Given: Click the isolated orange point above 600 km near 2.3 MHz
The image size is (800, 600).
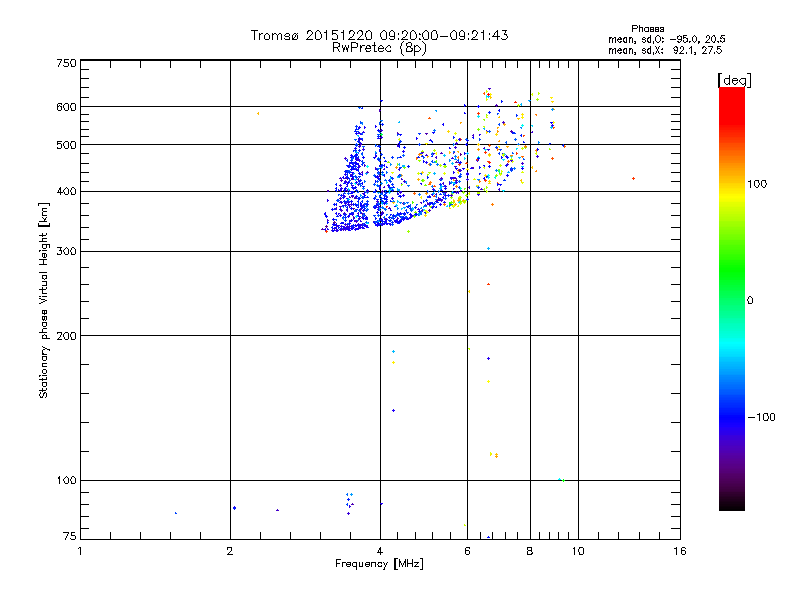Looking at the screenshot, I should click(258, 113).
